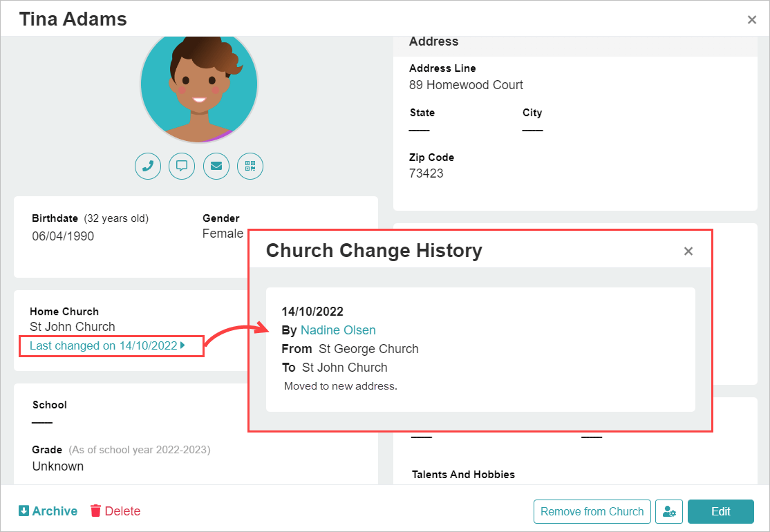This screenshot has width=770, height=532.
Task: Click Remove from Church button
Action: [592, 511]
